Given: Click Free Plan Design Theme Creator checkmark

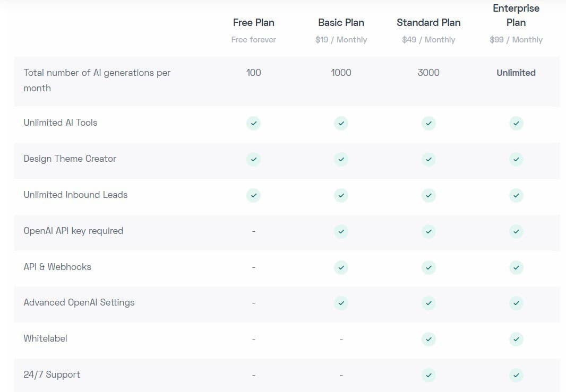Looking at the screenshot, I should point(254,159).
